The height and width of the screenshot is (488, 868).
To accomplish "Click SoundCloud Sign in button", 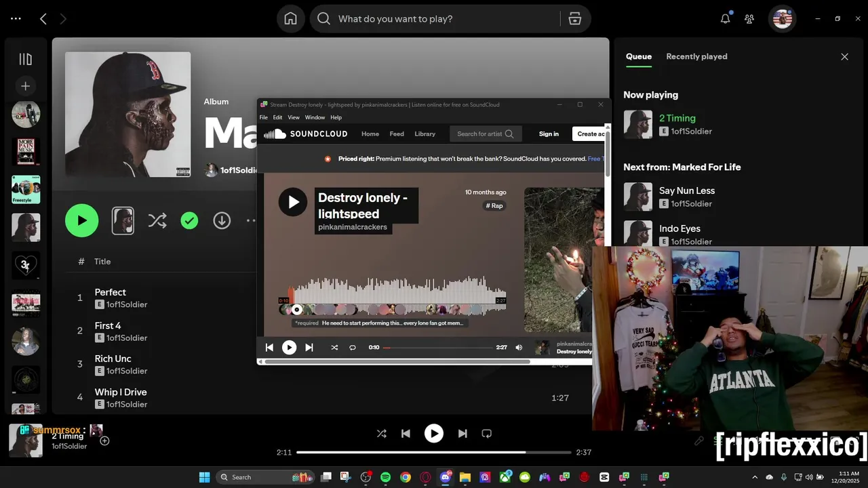I will click(x=549, y=134).
